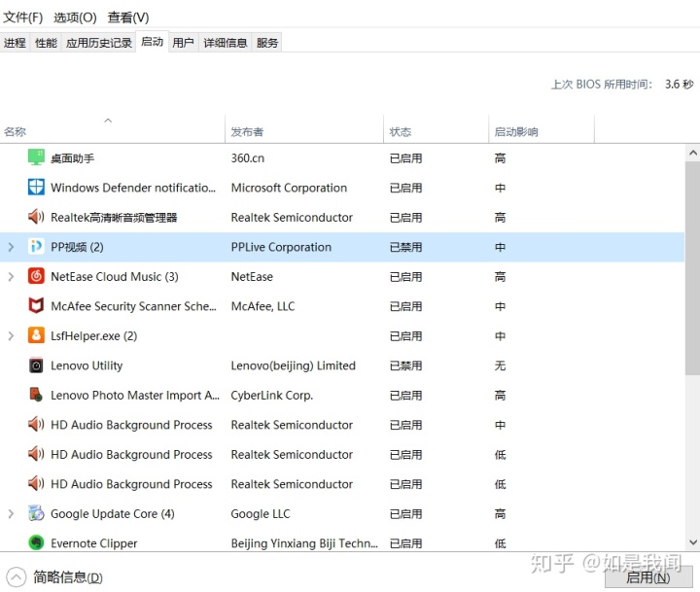This screenshot has width=700, height=592.
Task: Click the LsfHelper.exe orange icon
Action: point(36,335)
